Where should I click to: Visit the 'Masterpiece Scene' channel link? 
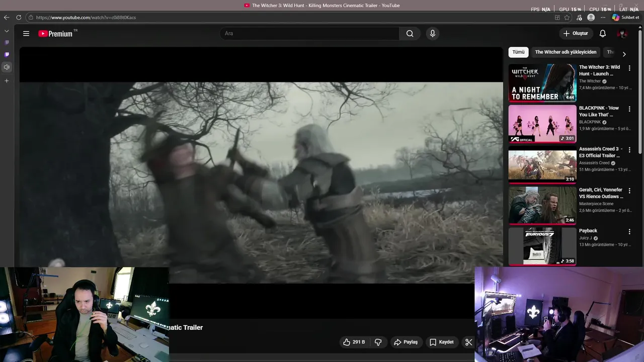point(596,204)
